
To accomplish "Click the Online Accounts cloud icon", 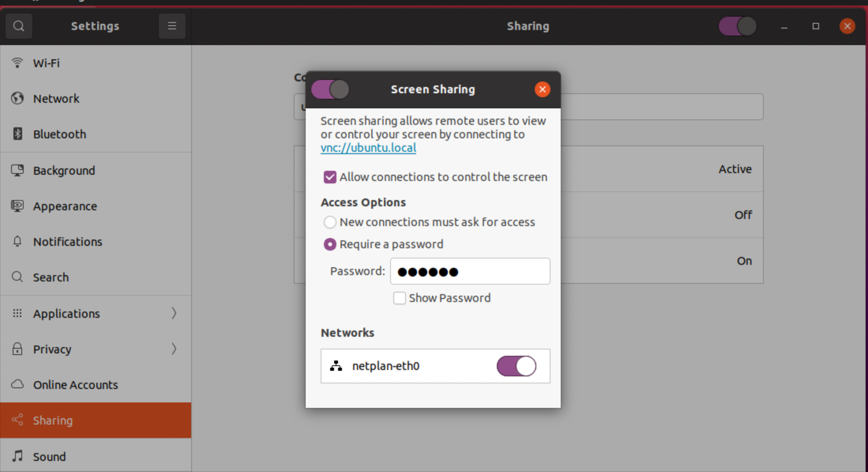I will point(17,384).
